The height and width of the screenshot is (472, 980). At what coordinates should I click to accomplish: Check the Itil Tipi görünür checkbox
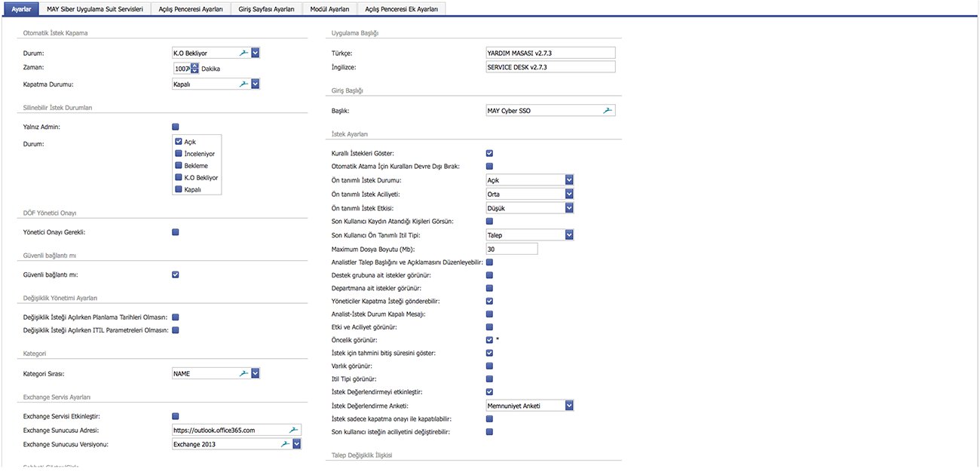490,379
